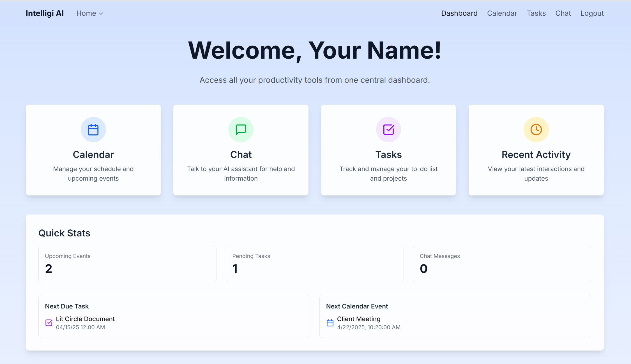Click the Upcoming Events stat box
The width and height of the screenshot is (631, 364).
[x=127, y=264]
